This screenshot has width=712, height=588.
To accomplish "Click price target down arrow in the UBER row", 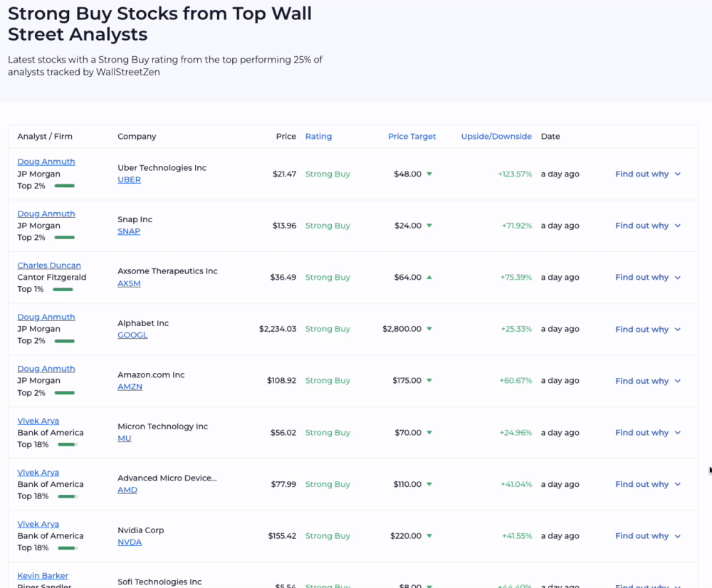I will [x=429, y=174].
